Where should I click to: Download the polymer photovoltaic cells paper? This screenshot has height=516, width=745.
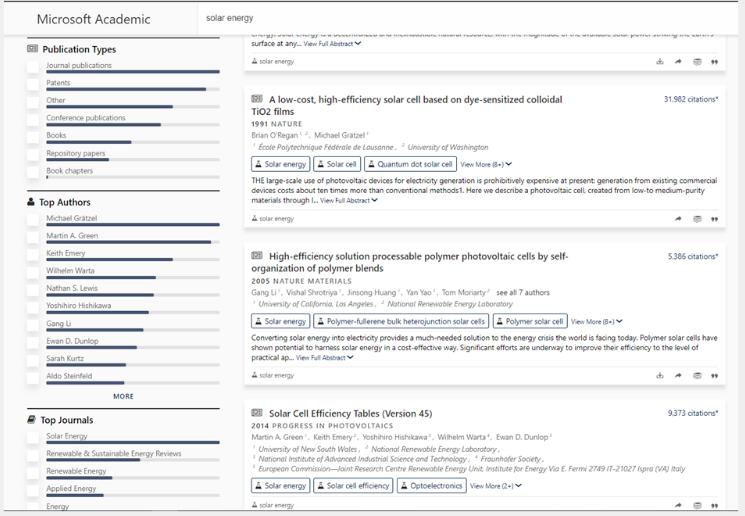pos(659,375)
